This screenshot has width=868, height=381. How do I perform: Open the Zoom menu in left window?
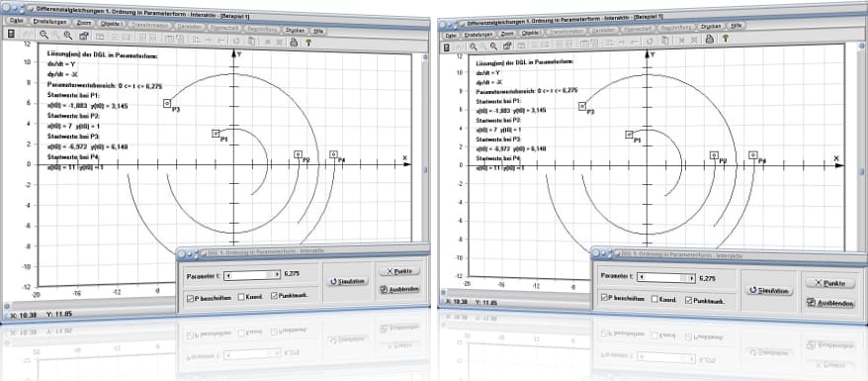[x=84, y=23]
